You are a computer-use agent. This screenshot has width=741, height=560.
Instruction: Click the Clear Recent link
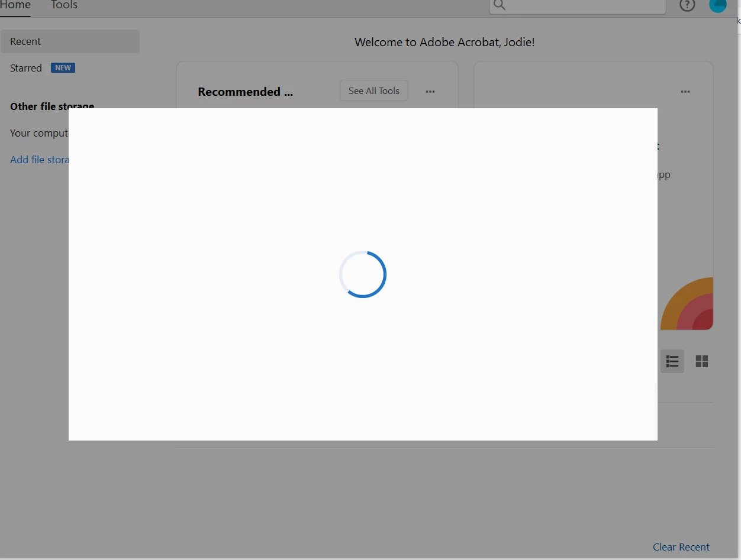[x=681, y=547]
